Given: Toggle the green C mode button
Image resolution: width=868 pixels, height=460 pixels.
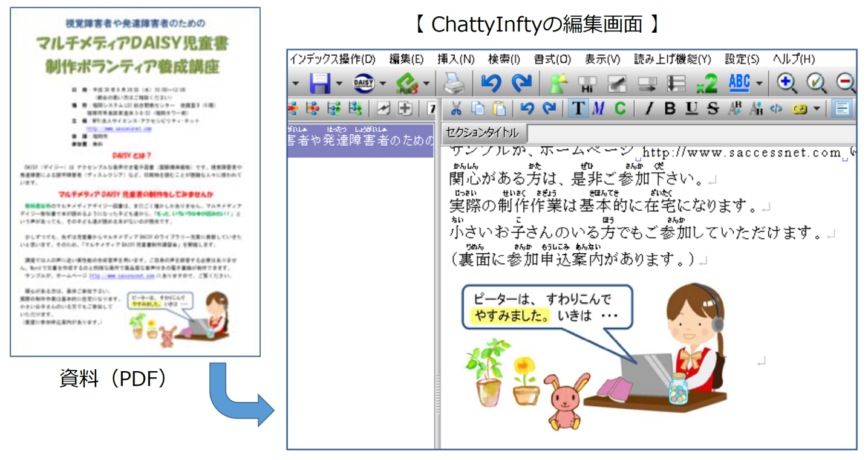Looking at the screenshot, I should coord(620,109).
